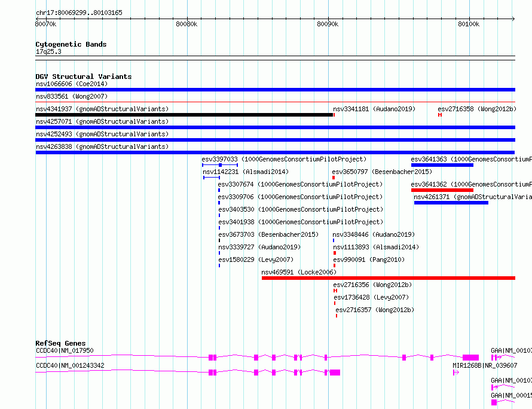Image resolution: width=532 pixels, height=409 pixels.
Task: Click the 80100k ruler tick label
Action: (469, 24)
